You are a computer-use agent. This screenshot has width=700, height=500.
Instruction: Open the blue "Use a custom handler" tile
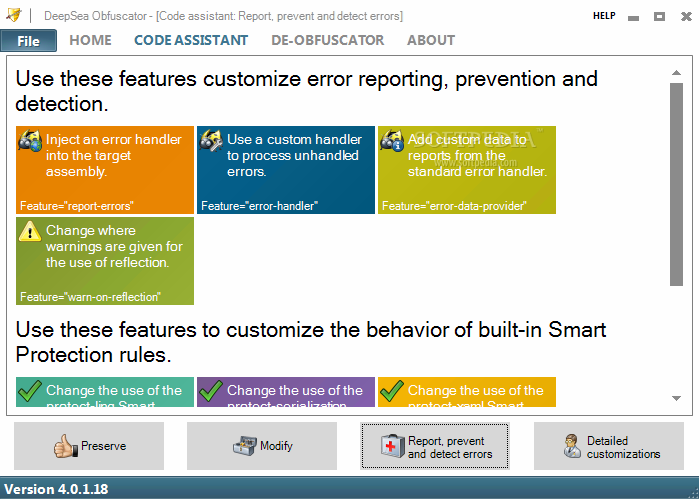pyautogui.click(x=286, y=170)
